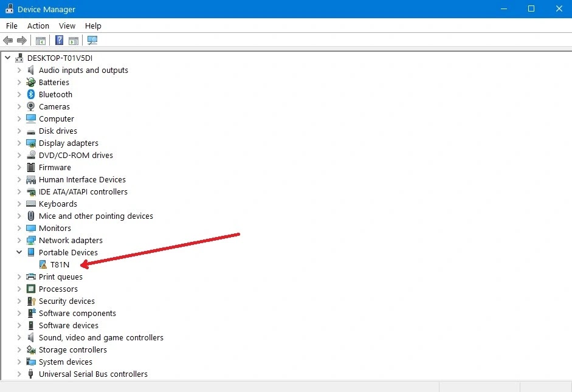Select the Portable Devices label
Viewport: 572px width, 392px height.
[x=68, y=252]
